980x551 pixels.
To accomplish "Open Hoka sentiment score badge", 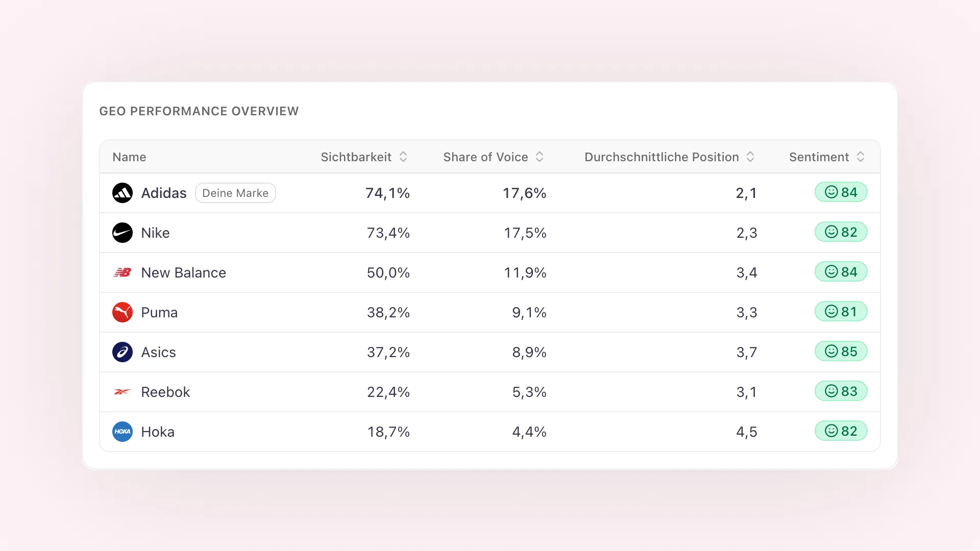I will (841, 431).
